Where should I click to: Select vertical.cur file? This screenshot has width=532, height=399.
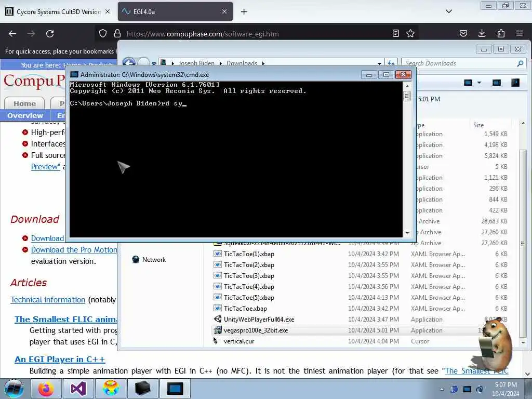tap(238, 341)
